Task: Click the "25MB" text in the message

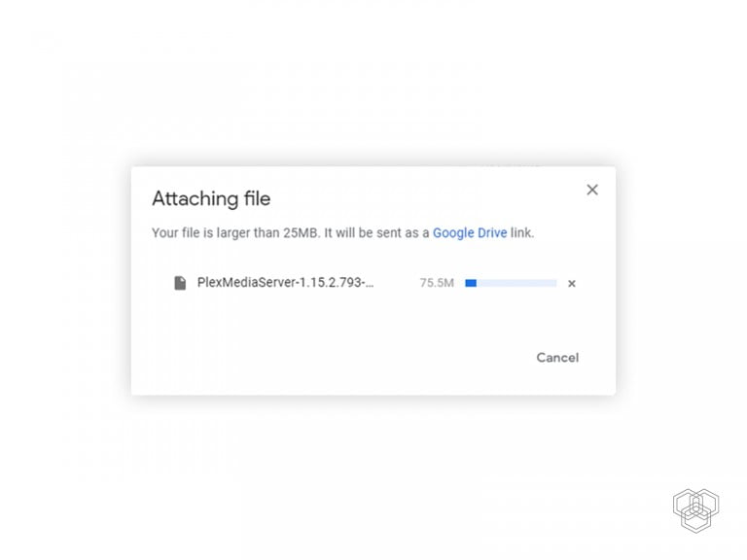Action: coord(301,233)
